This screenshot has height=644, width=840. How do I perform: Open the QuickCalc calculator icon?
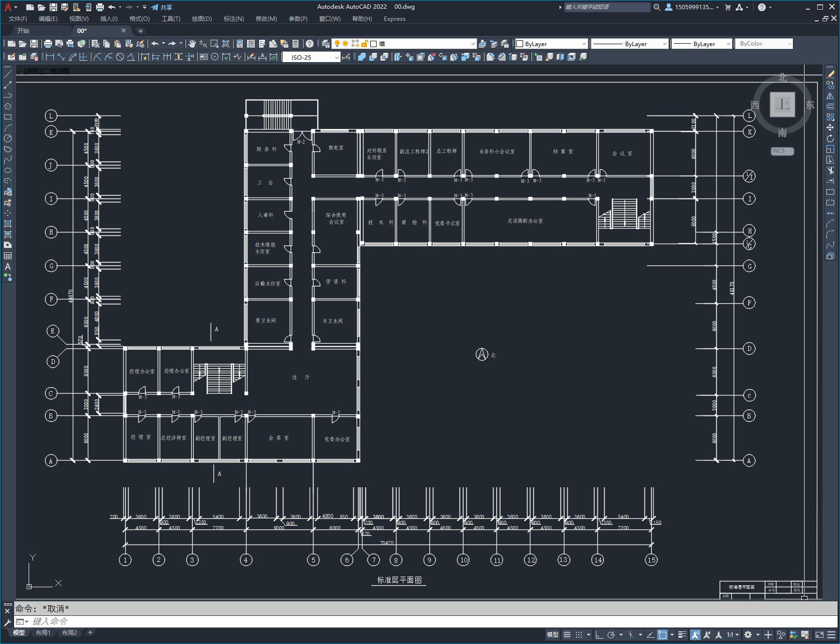pos(296,44)
